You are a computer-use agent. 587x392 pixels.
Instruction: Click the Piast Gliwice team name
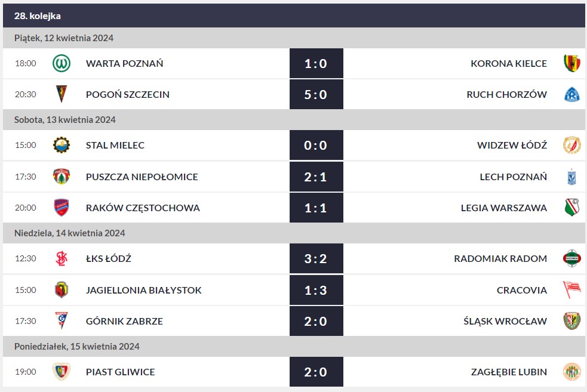pyautogui.click(x=120, y=372)
